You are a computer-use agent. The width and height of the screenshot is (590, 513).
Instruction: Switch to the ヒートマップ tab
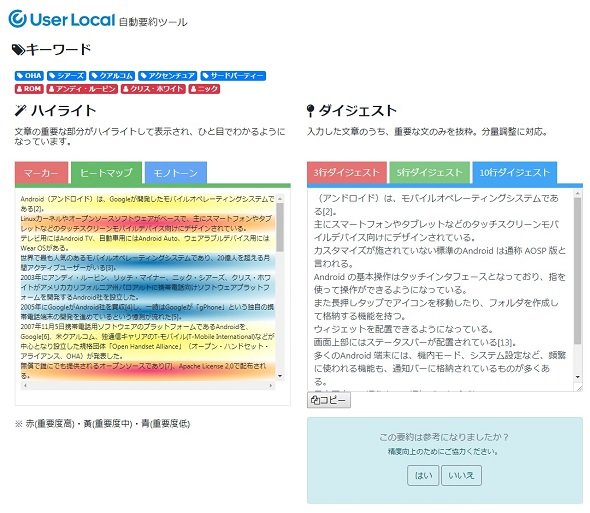pos(106,173)
